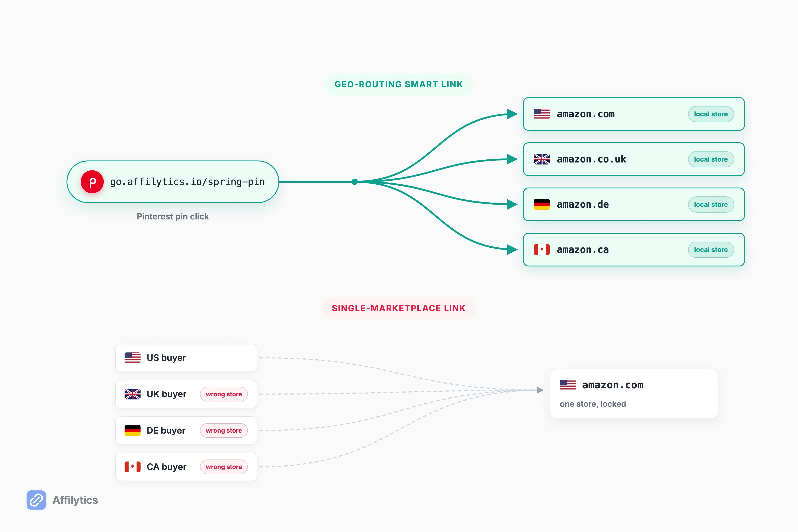Image resolution: width=798 pixels, height=532 pixels.
Task: Click the US flag in US buyer card
Action: pyautogui.click(x=132, y=358)
